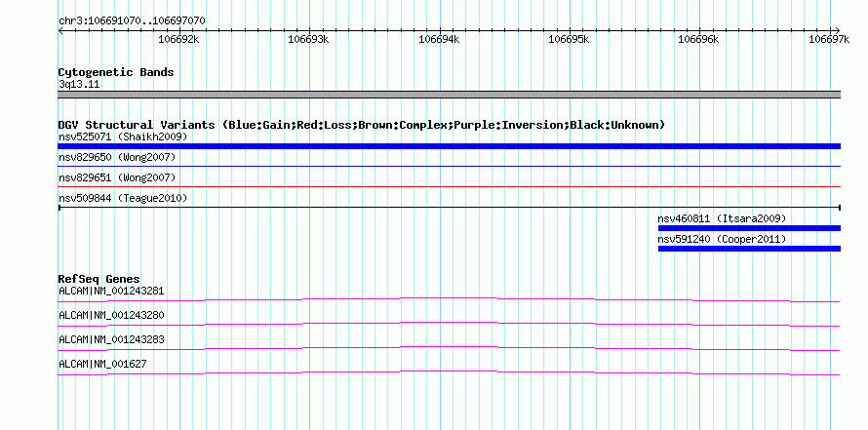This screenshot has width=868, height=430.
Task: Open ALCAM|NM_001243280 transcript label
Action: click(111, 316)
